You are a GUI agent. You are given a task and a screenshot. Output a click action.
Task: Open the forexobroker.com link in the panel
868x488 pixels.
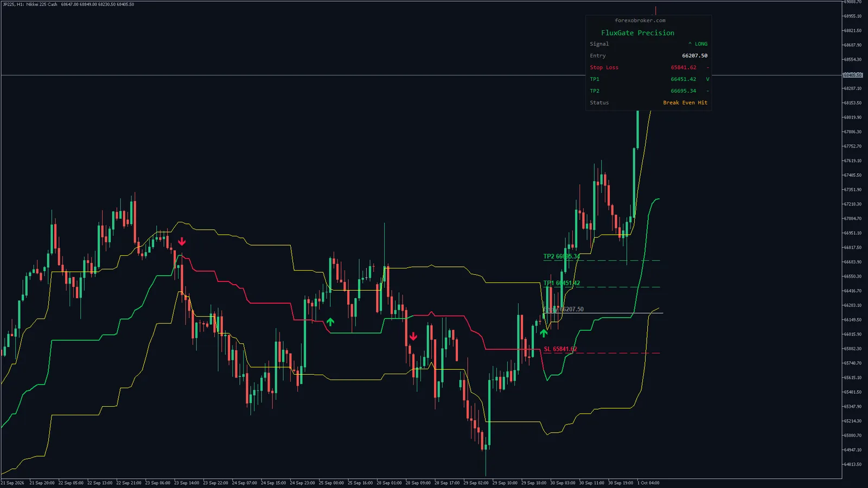click(x=640, y=21)
